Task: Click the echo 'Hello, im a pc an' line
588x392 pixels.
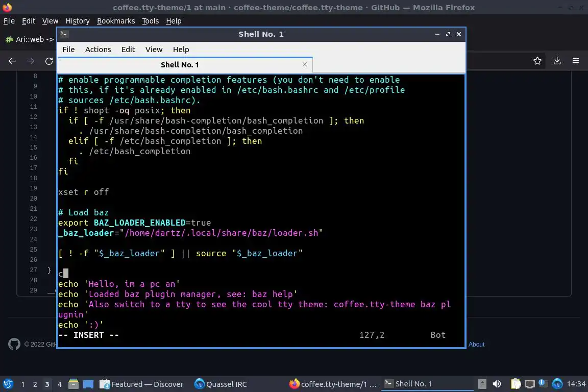Action: pyautogui.click(x=119, y=284)
